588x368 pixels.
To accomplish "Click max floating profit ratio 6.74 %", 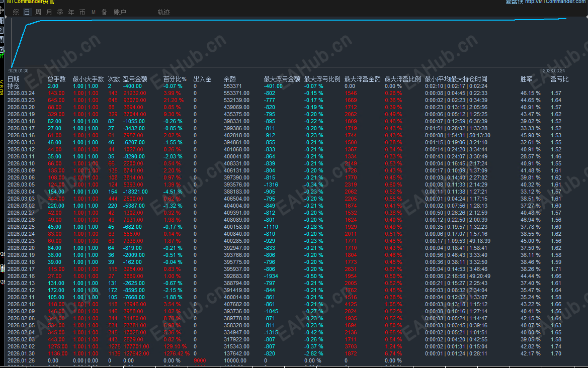I will coord(393,354).
